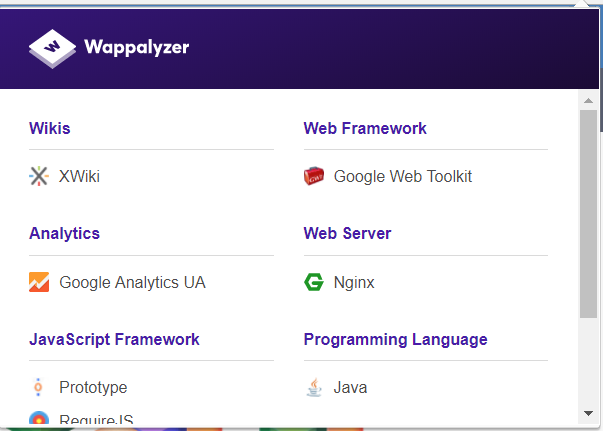The image size is (603, 431).
Task: Open the Google Analytics UA link
Action: [x=132, y=282]
